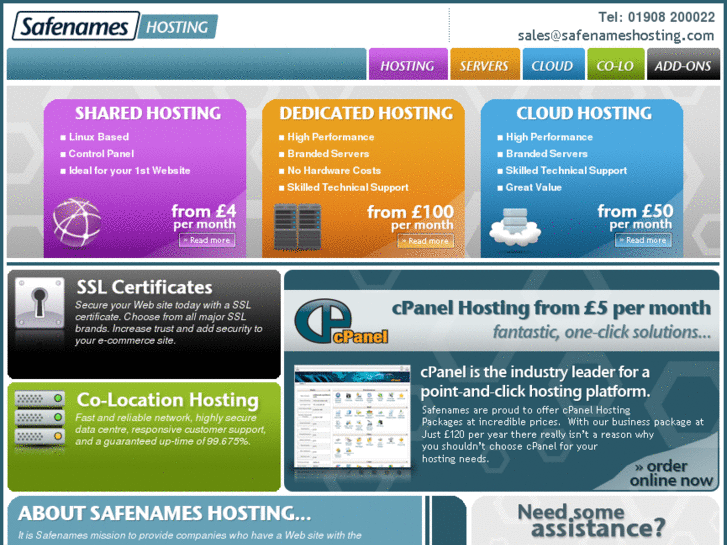Click the stacked servers Co-Location icon

click(39, 417)
